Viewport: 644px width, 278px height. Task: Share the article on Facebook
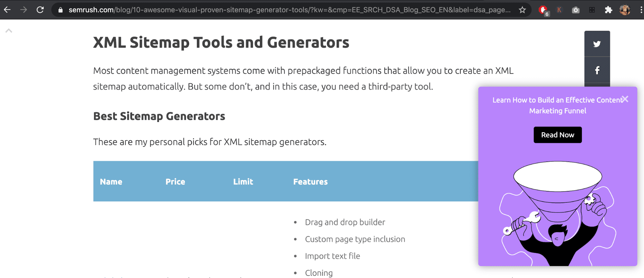pyautogui.click(x=597, y=70)
